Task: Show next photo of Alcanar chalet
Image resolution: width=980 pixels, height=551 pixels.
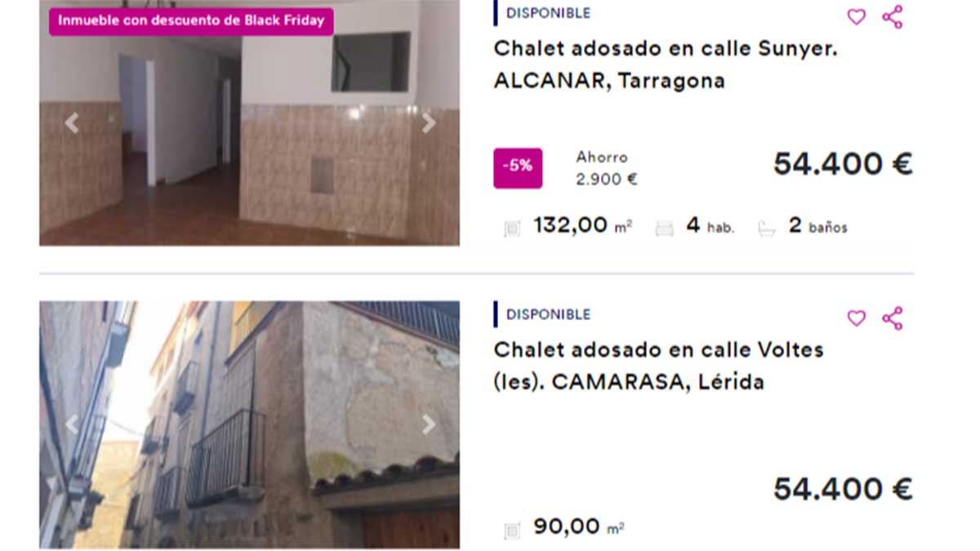Action: click(x=428, y=123)
